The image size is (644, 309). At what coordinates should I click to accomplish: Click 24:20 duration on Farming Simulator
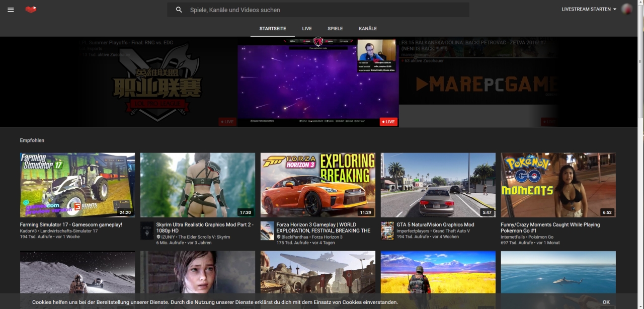pos(125,212)
